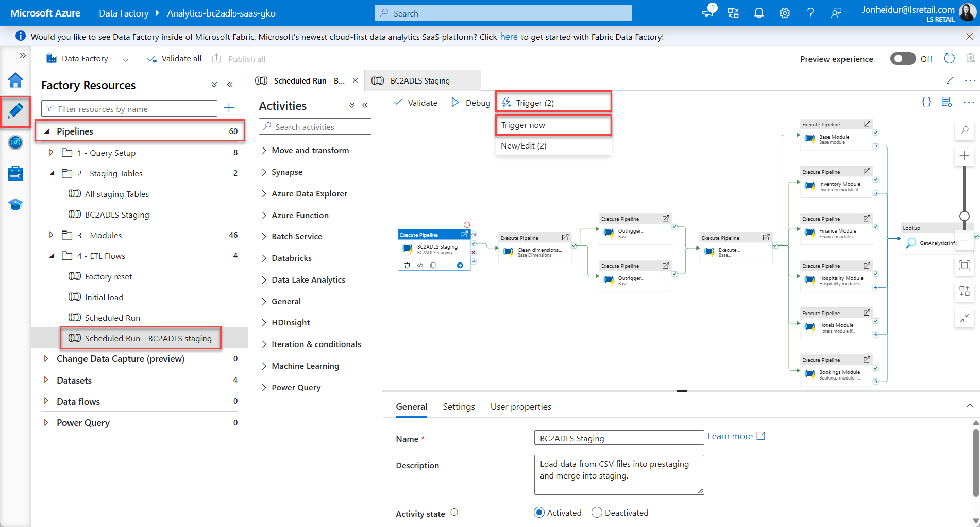Screen dimensions: 980x527
Task: Select the Deactivated activity state
Action: point(597,513)
